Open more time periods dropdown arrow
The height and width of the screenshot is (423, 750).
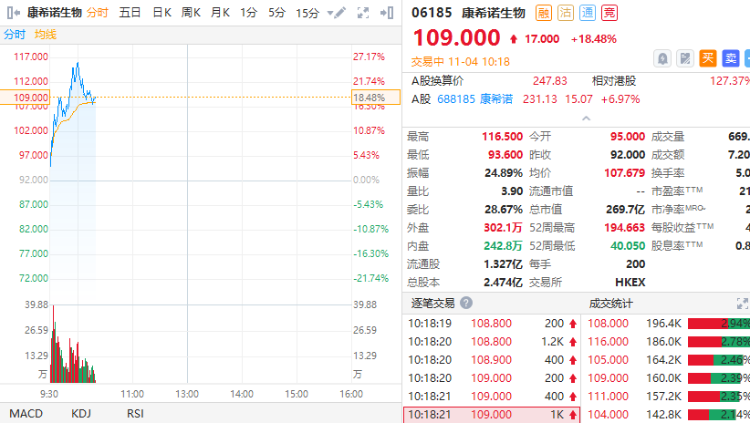click(x=330, y=13)
